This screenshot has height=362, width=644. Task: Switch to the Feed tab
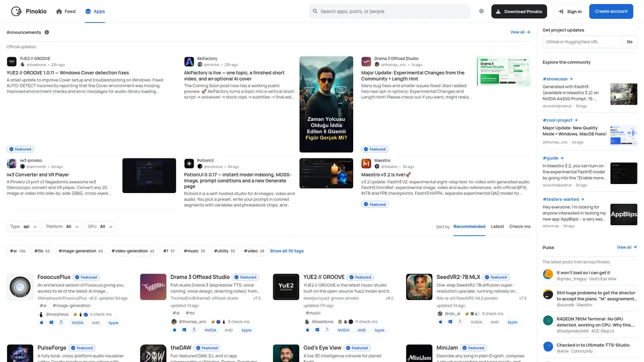[x=66, y=12]
